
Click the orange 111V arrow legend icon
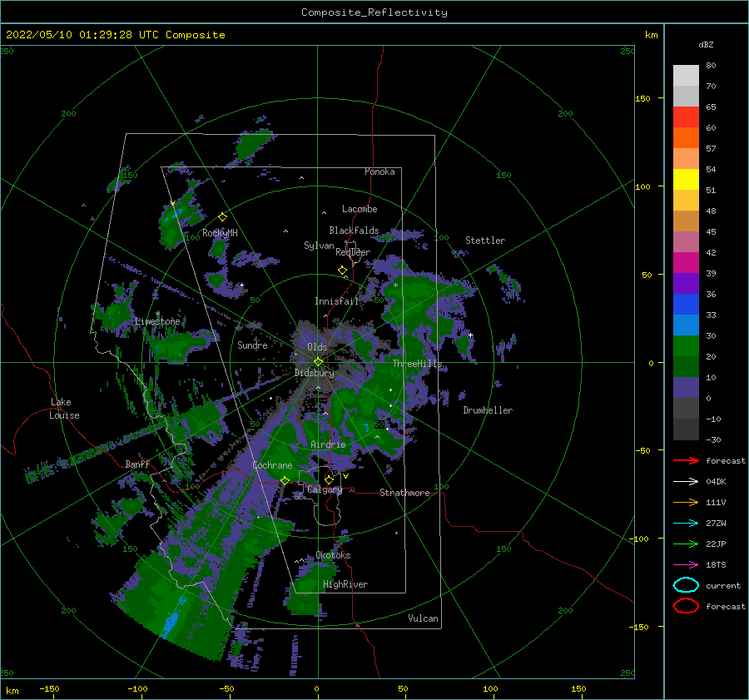[x=686, y=502]
